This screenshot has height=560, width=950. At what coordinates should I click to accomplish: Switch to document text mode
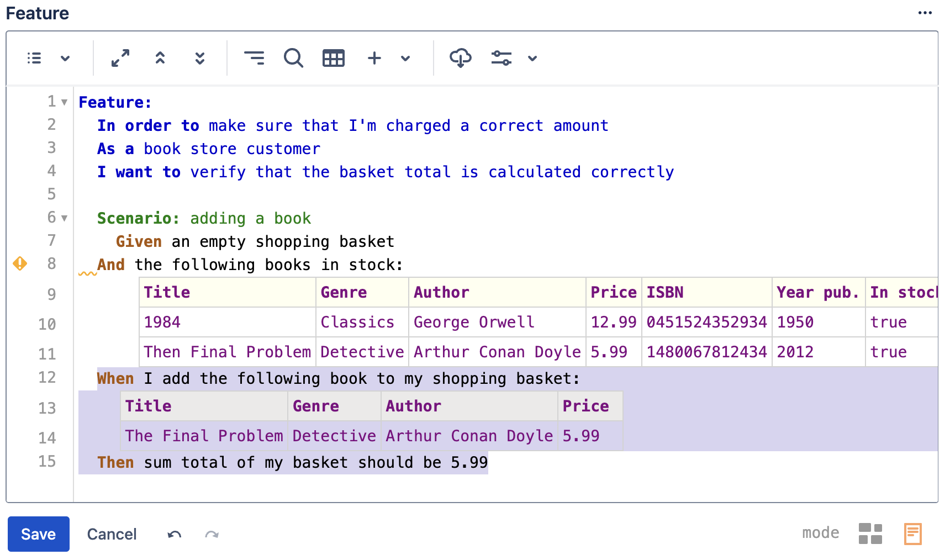pyautogui.click(x=913, y=534)
